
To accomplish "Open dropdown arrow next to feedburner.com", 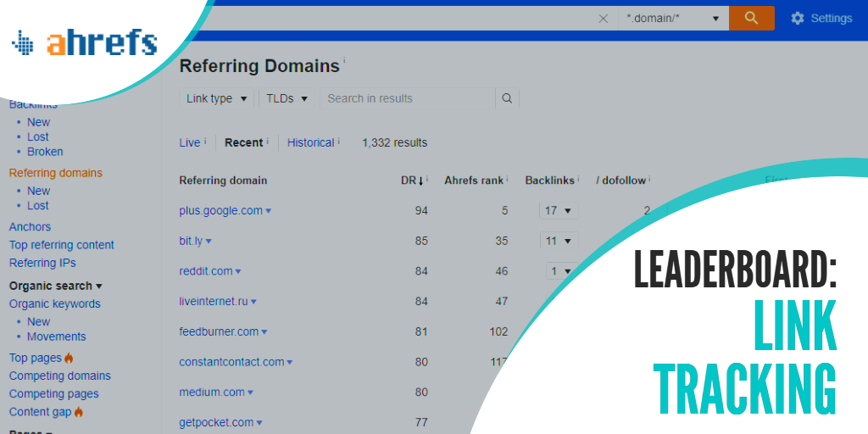I will [x=264, y=332].
